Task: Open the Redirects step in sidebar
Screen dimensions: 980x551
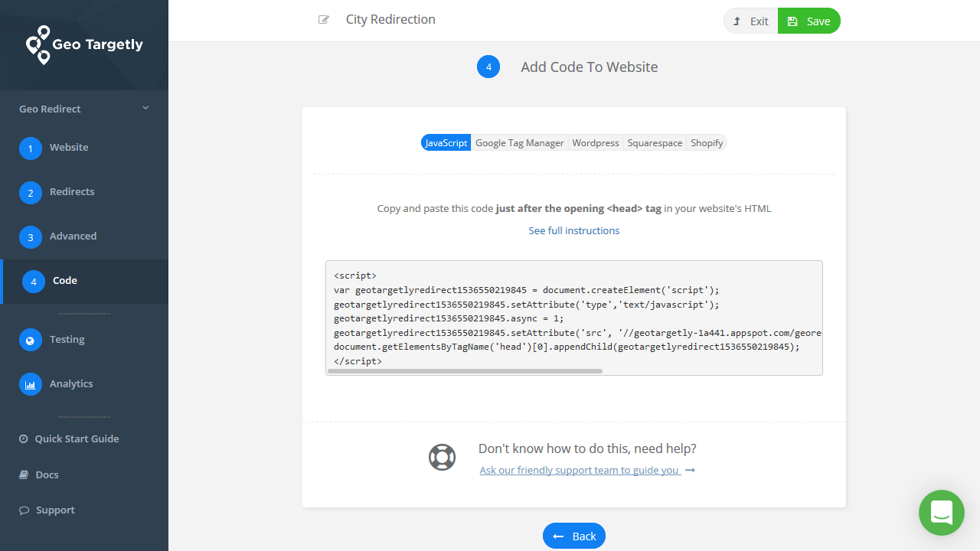Action: point(84,192)
